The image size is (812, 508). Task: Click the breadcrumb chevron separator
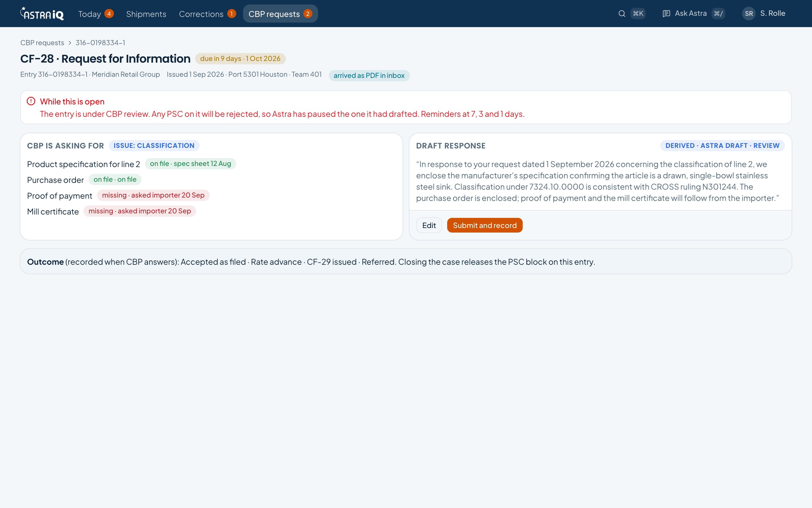(x=70, y=43)
